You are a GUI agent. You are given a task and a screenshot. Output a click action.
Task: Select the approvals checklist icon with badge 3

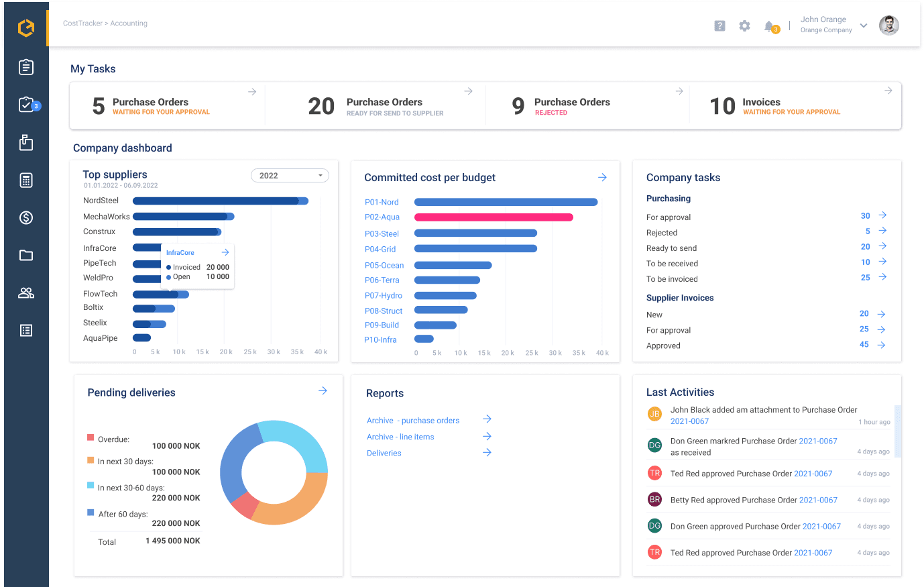[x=25, y=105]
